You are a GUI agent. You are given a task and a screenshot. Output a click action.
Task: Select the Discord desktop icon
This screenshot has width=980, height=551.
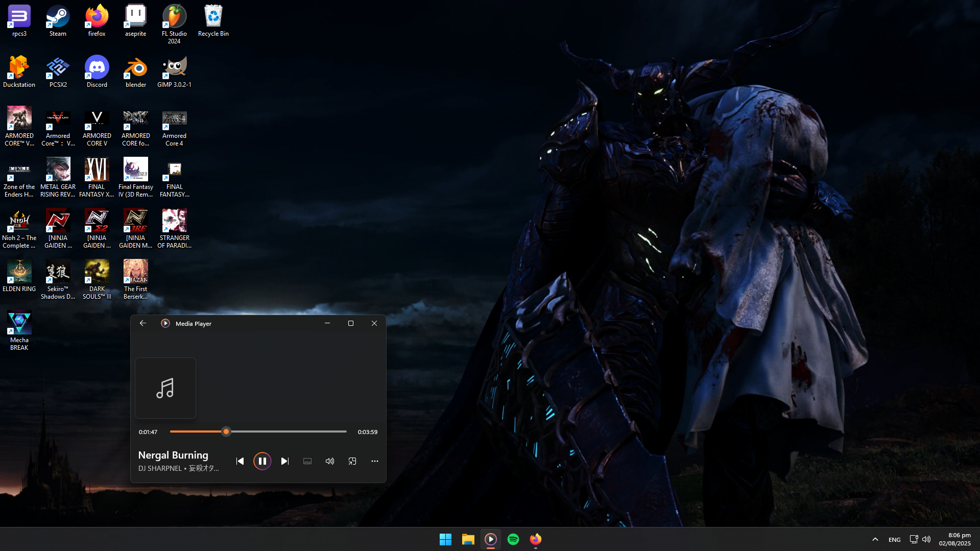click(97, 72)
